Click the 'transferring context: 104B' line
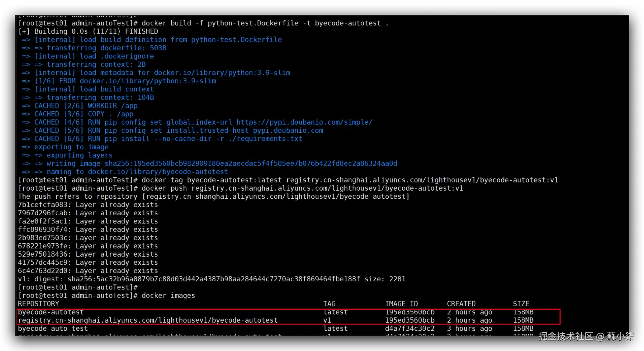Viewport: 644px width, 351px height. pyautogui.click(x=88, y=97)
